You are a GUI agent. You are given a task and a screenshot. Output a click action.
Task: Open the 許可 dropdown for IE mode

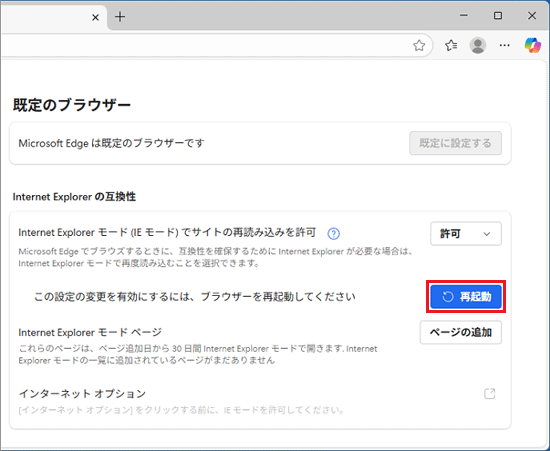pyautogui.click(x=466, y=234)
